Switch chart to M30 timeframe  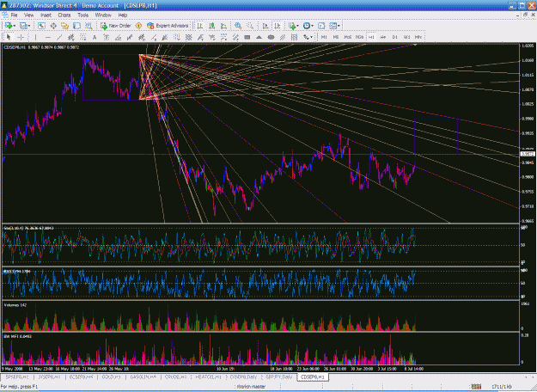click(x=360, y=37)
